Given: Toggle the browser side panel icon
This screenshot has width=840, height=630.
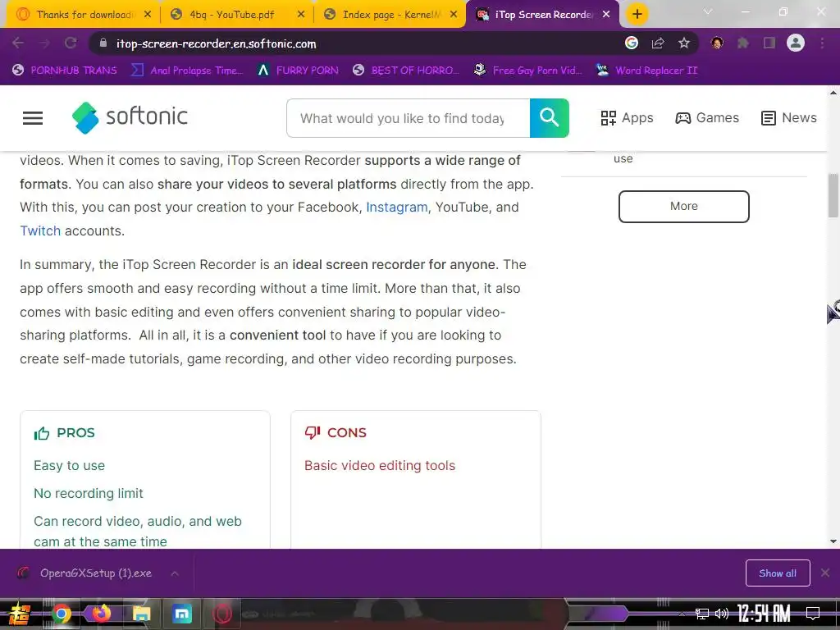Looking at the screenshot, I should [769, 43].
